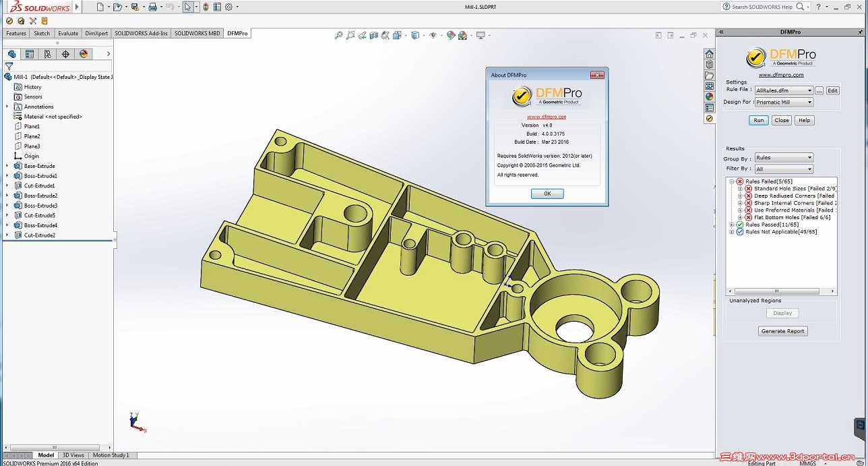
Task: Switch to the Features tab
Action: pyautogui.click(x=16, y=33)
